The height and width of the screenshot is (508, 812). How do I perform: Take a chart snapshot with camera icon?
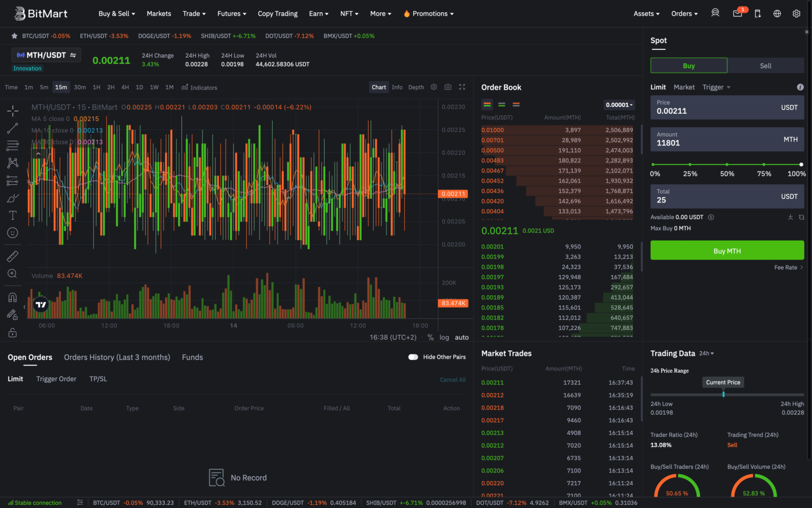point(448,87)
